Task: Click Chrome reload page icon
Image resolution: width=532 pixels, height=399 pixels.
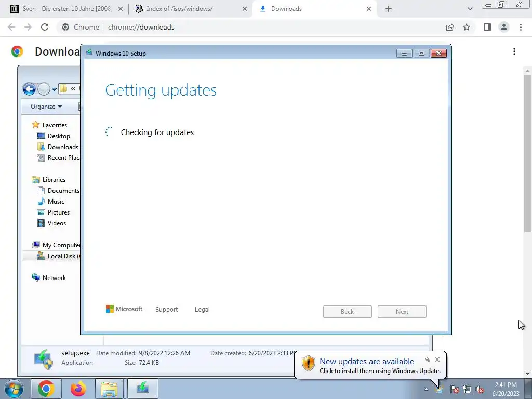Action: tap(45, 27)
